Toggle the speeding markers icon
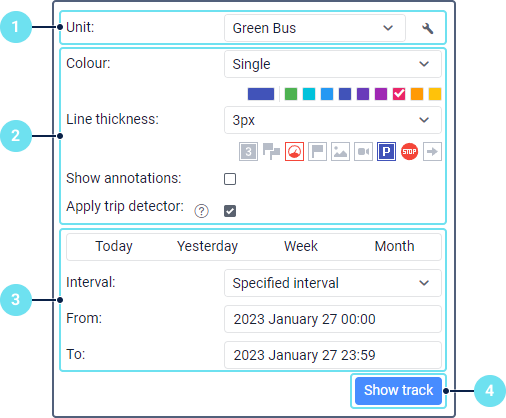506x418 pixels. [294, 152]
